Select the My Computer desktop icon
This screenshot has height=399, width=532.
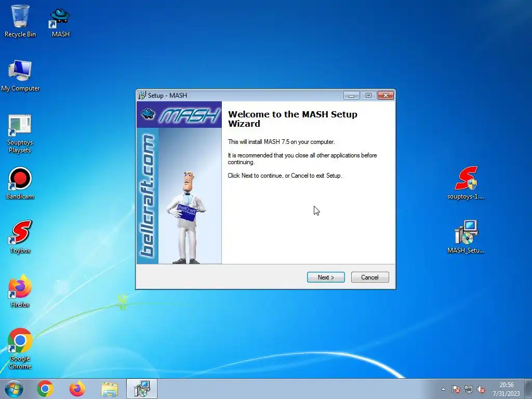tap(20, 76)
